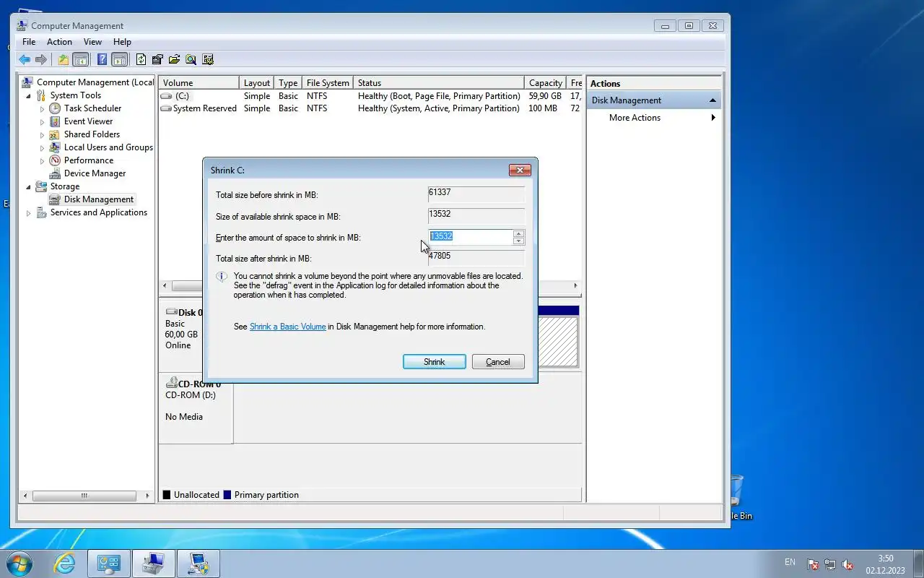924x578 pixels.
Task: Open More Actions in the Actions pane
Action: click(635, 118)
